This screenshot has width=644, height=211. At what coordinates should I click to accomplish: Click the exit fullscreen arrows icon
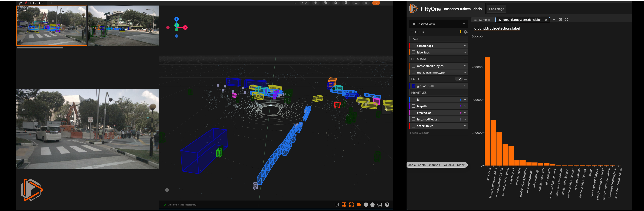tap(366, 3)
